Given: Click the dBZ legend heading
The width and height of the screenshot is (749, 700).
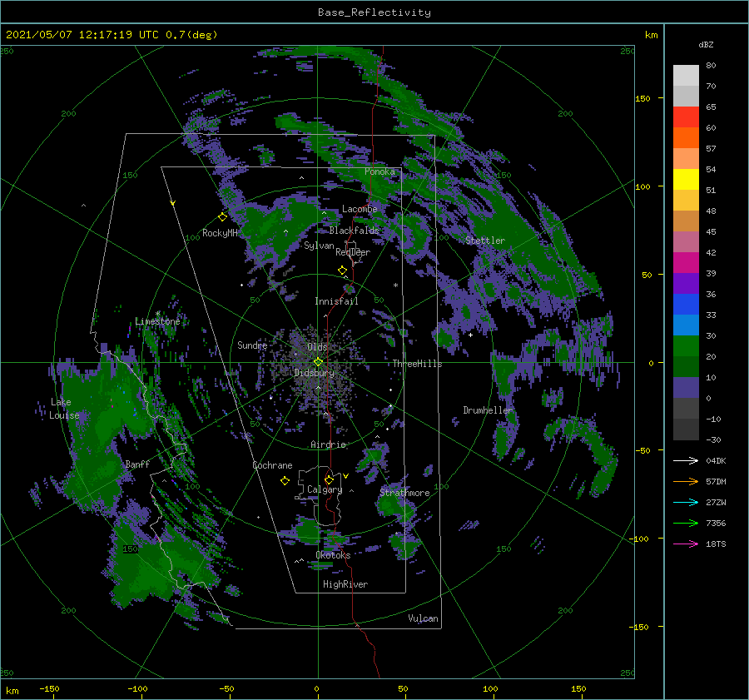Looking at the screenshot, I should pos(706,44).
